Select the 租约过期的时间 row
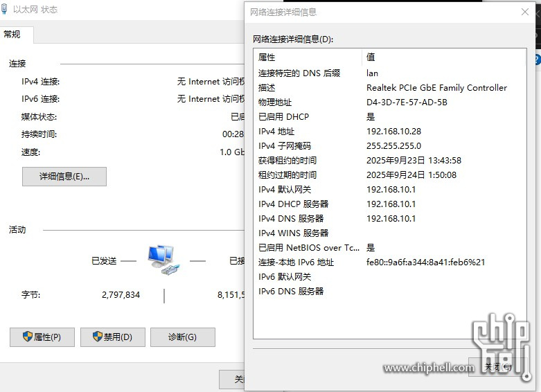Screen dimensions: 541x392 pyautogui.click(x=390, y=175)
